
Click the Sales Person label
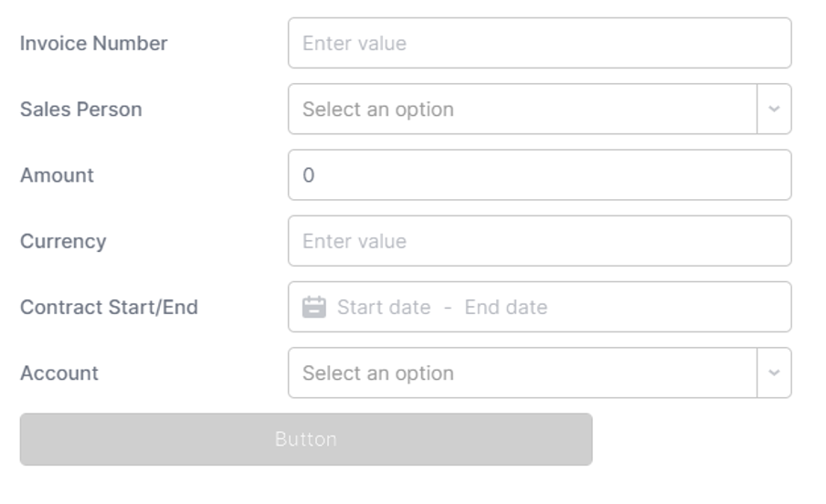(x=81, y=109)
